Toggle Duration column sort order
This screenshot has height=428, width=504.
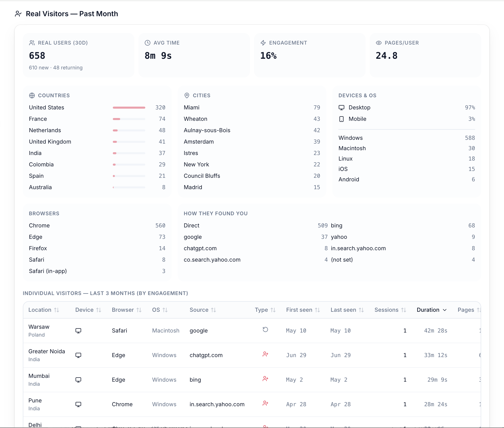click(431, 310)
